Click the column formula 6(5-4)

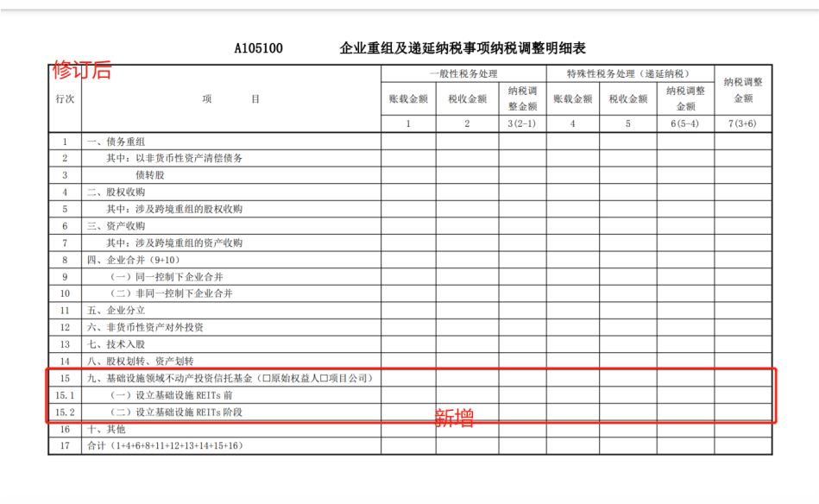(685, 123)
